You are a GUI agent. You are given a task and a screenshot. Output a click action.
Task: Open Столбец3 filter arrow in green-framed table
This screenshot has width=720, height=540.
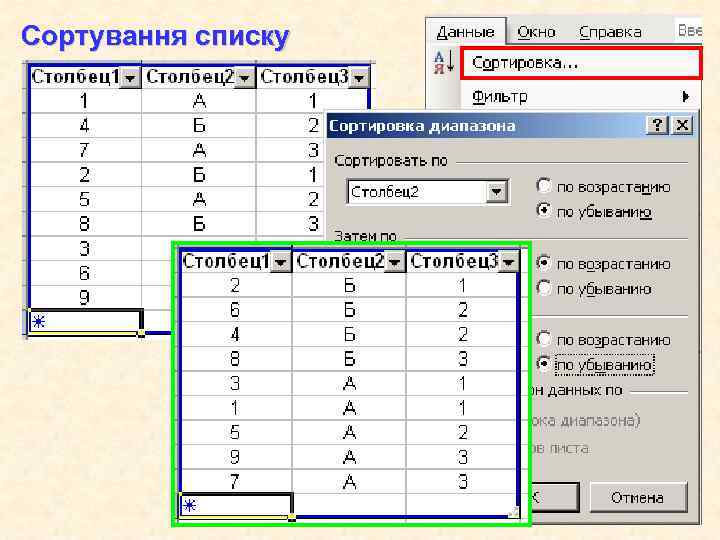pos(508,262)
